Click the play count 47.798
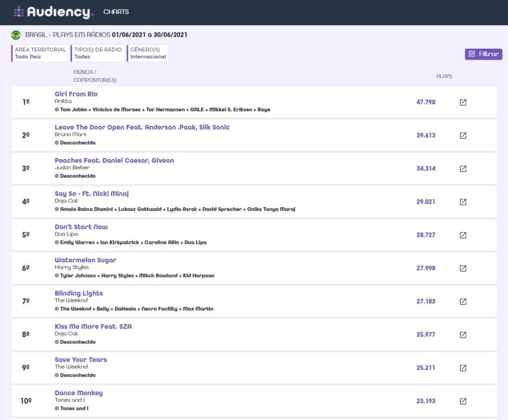Screen dimensions: 508x420 click(x=426, y=102)
